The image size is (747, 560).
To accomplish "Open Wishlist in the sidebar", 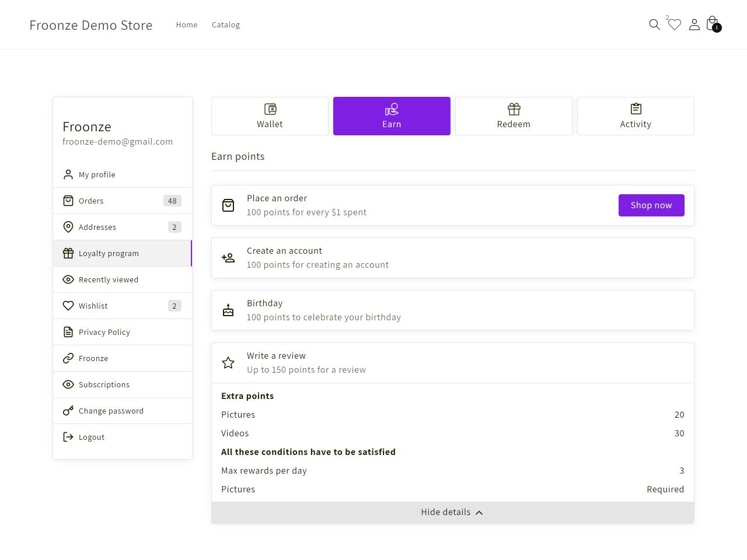I will click(x=123, y=306).
